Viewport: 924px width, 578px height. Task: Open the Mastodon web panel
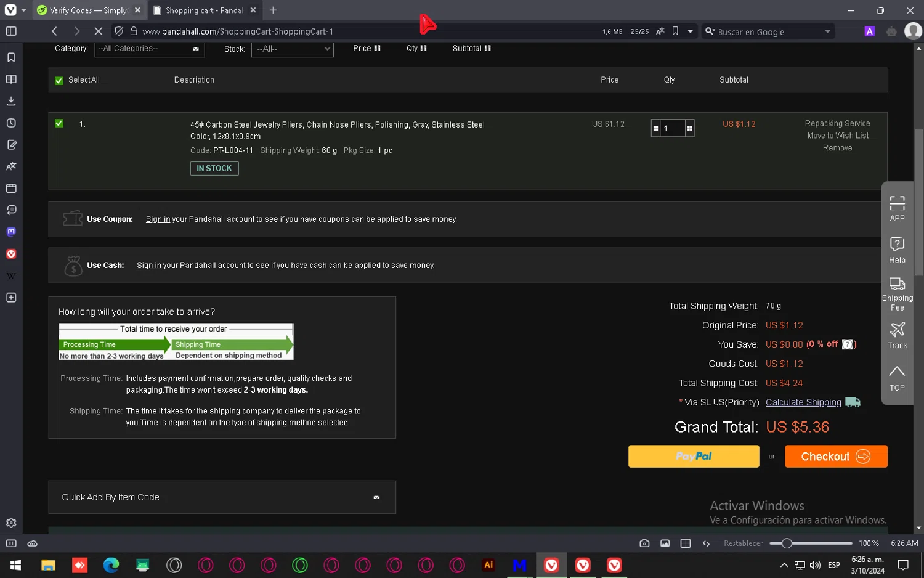(x=11, y=232)
